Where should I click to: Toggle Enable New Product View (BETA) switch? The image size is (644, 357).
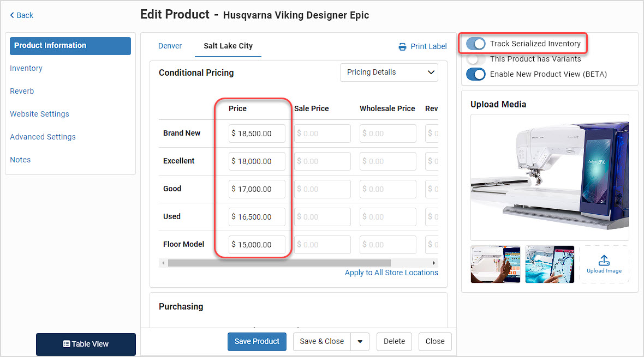[475, 74]
